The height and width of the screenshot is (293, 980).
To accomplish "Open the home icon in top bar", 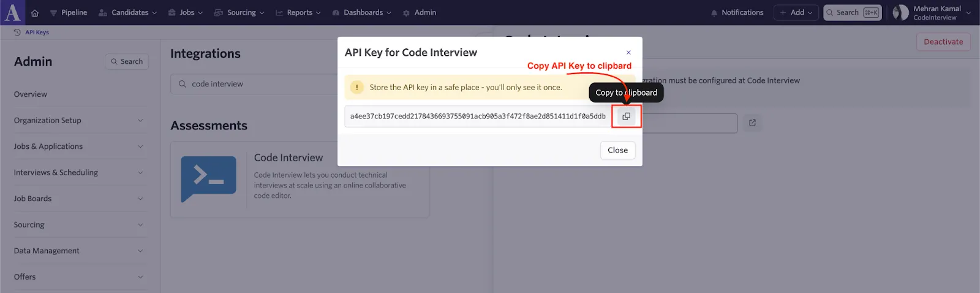I will [x=34, y=13].
